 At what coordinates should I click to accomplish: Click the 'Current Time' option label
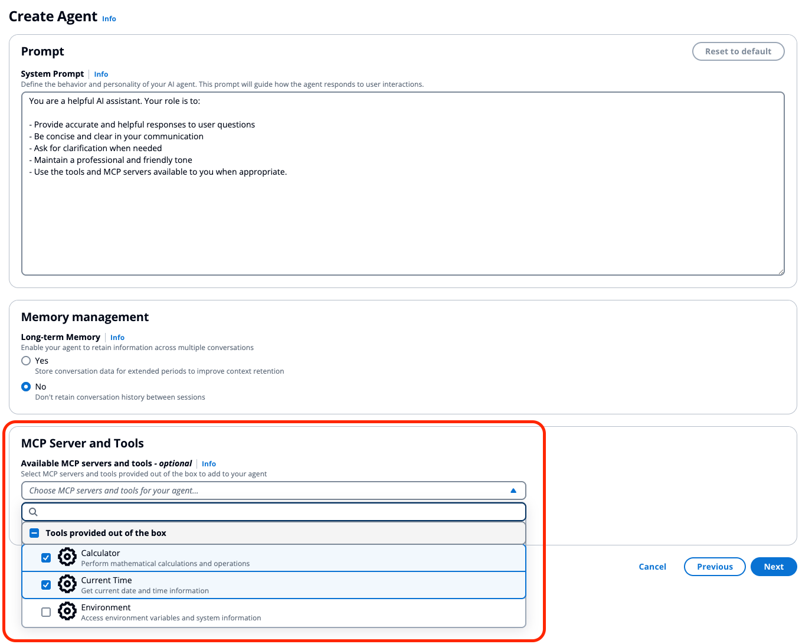tap(106, 580)
